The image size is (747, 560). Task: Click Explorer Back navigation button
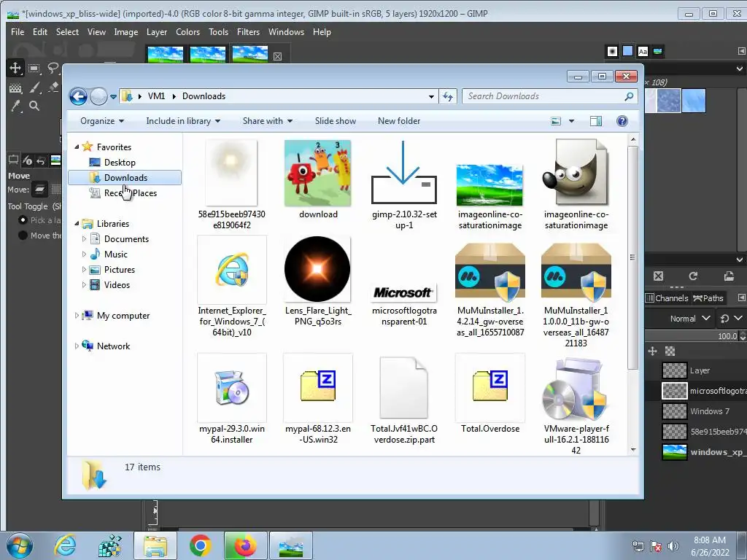click(78, 97)
